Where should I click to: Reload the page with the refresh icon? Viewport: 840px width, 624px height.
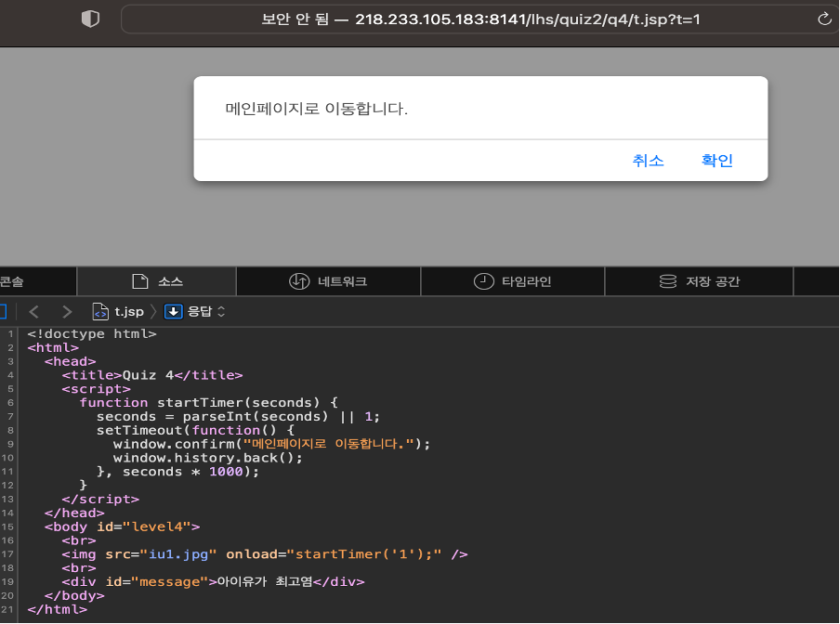tap(824, 19)
